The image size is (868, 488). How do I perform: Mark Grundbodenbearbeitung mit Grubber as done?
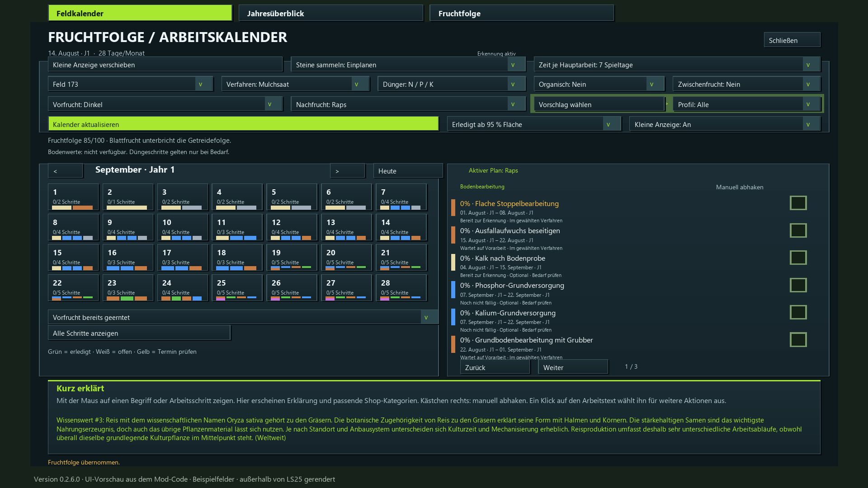pyautogui.click(x=798, y=340)
